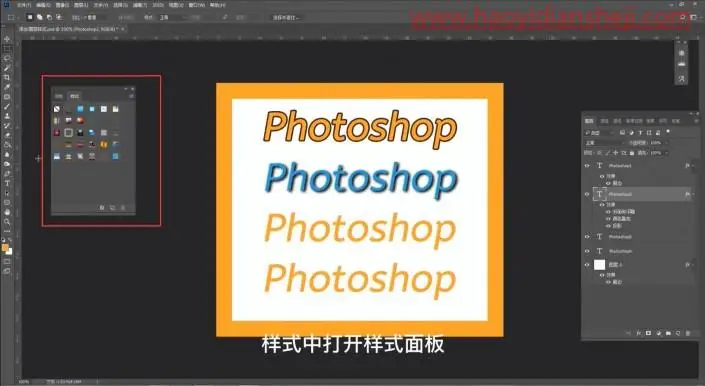Select the Eyedropper tool
This screenshot has height=386, width=705.
tap(7, 87)
